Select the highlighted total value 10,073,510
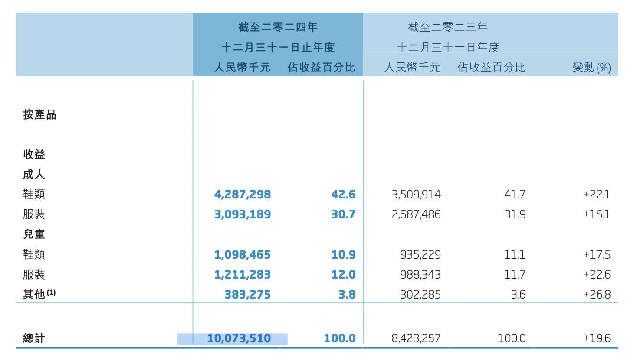637x364 pixels. (240, 338)
